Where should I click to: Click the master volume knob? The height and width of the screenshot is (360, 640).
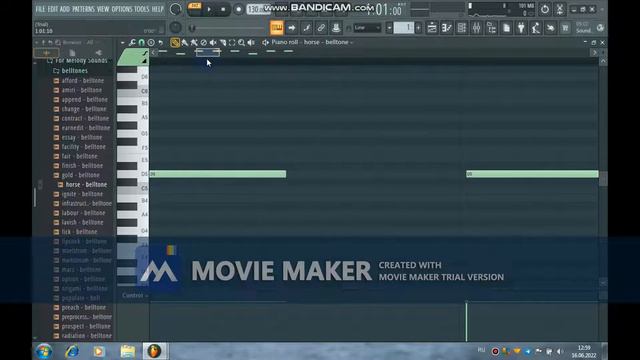pyautogui.click(x=175, y=9)
